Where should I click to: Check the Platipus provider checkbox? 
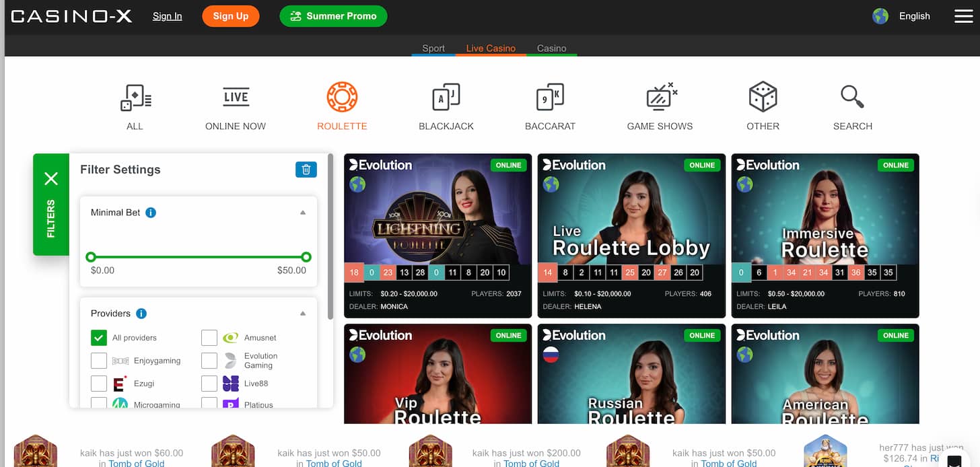[x=209, y=403]
